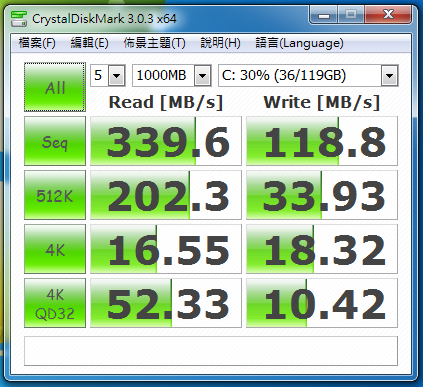Start the Seq benchmark test
This screenshot has width=423, height=387.
point(55,141)
